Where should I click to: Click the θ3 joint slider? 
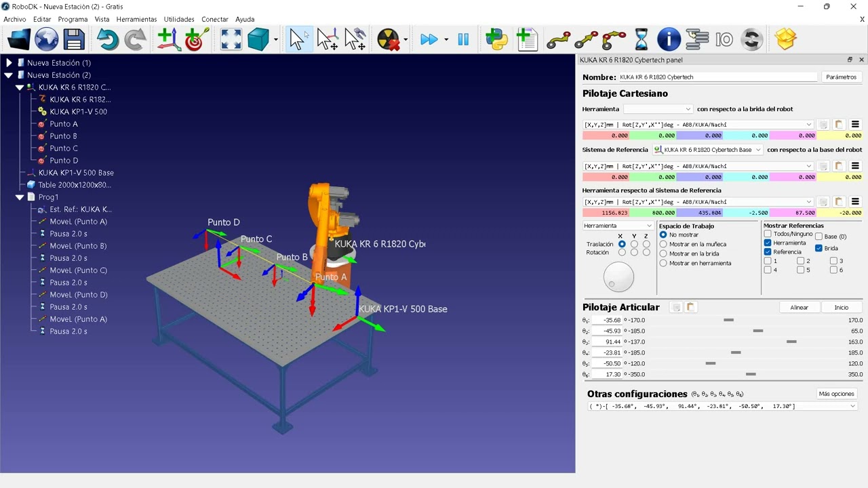click(791, 342)
